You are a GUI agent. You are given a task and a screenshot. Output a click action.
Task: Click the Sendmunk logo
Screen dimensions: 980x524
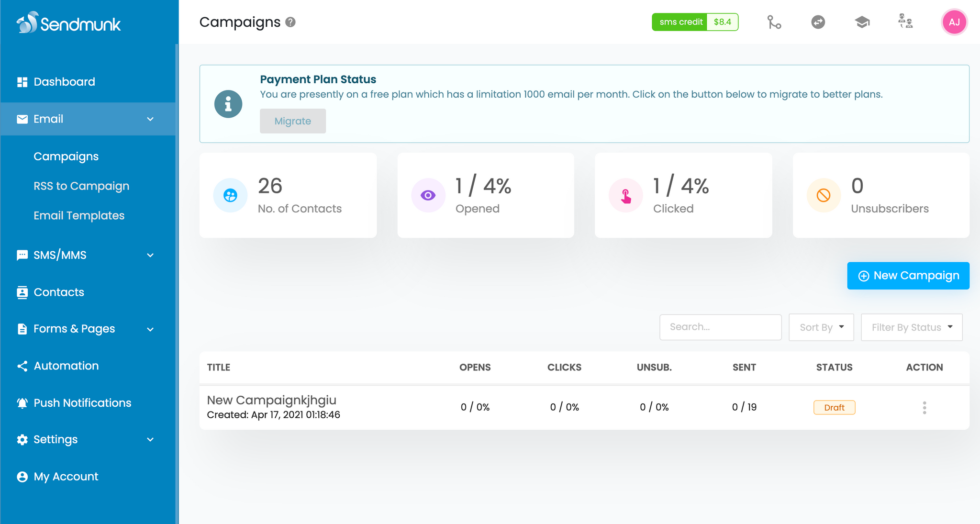coord(69,23)
